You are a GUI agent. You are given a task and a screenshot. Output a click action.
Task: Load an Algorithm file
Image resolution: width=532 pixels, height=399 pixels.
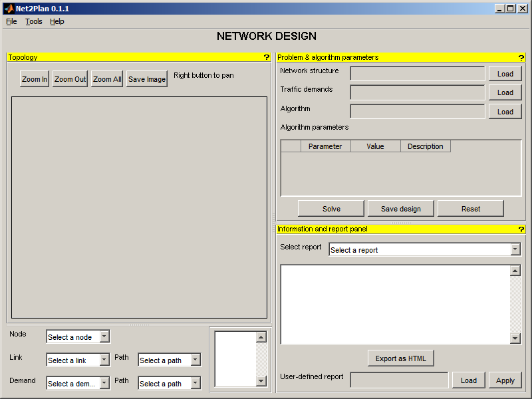point(505,112)
